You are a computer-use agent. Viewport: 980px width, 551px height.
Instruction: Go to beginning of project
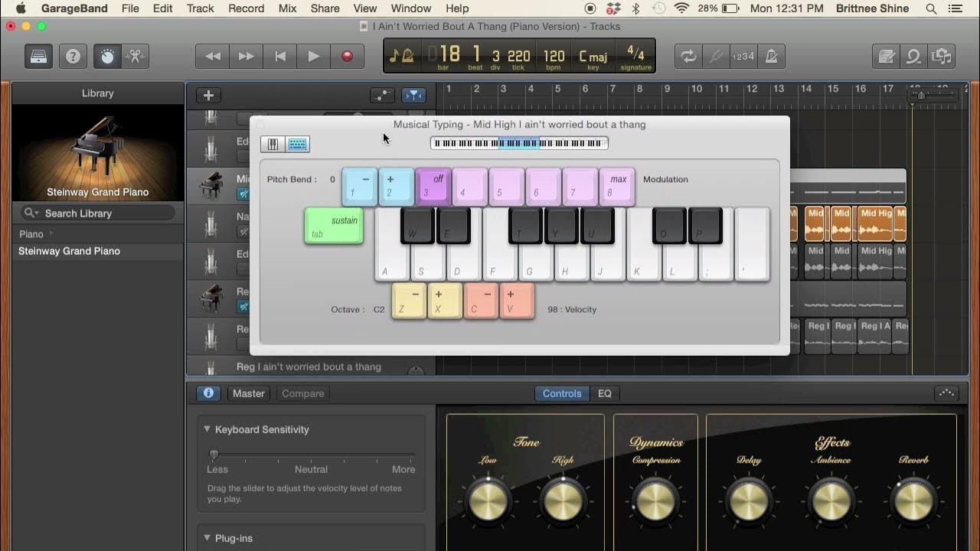pos(280,57)
